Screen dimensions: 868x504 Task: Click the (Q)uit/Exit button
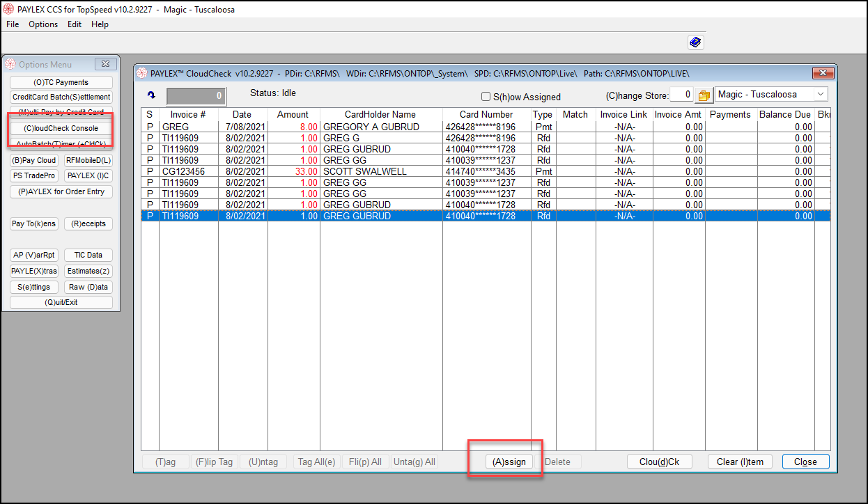[61, 303]
